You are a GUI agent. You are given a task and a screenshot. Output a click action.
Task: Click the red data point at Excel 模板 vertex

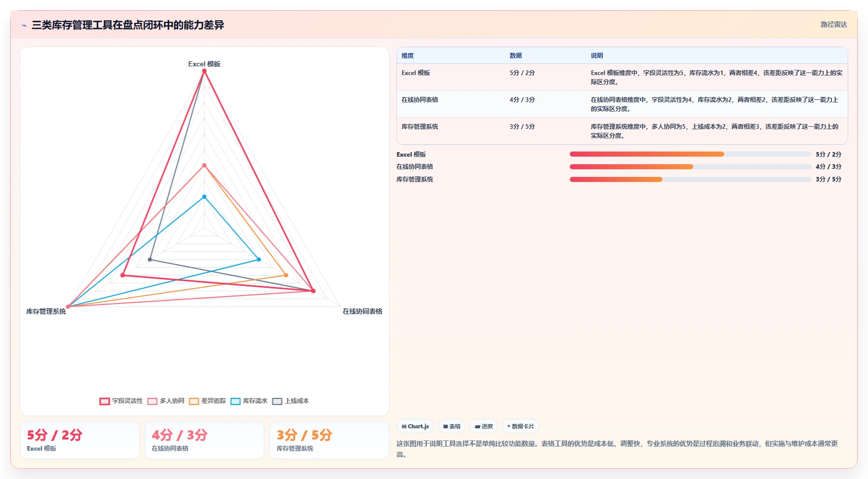point(205,71)
